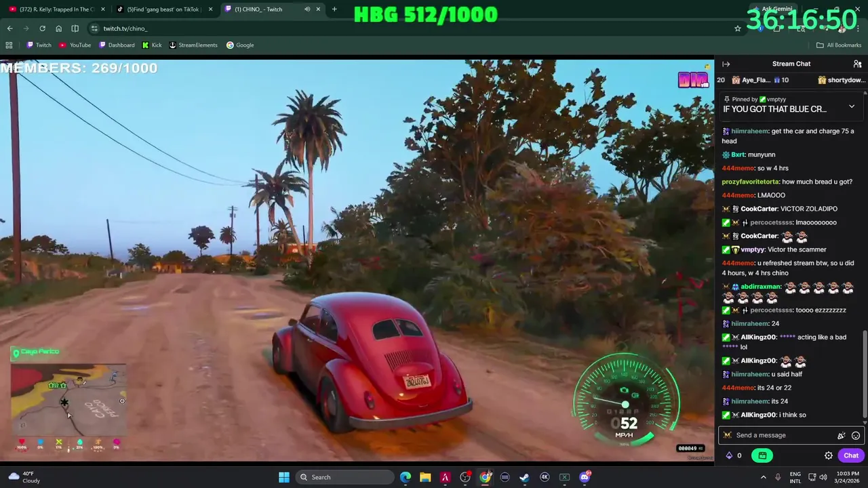Click the Windows taskbar Search box
The height and width of the screenshot is (488, 868).
(x=344, y=477)
